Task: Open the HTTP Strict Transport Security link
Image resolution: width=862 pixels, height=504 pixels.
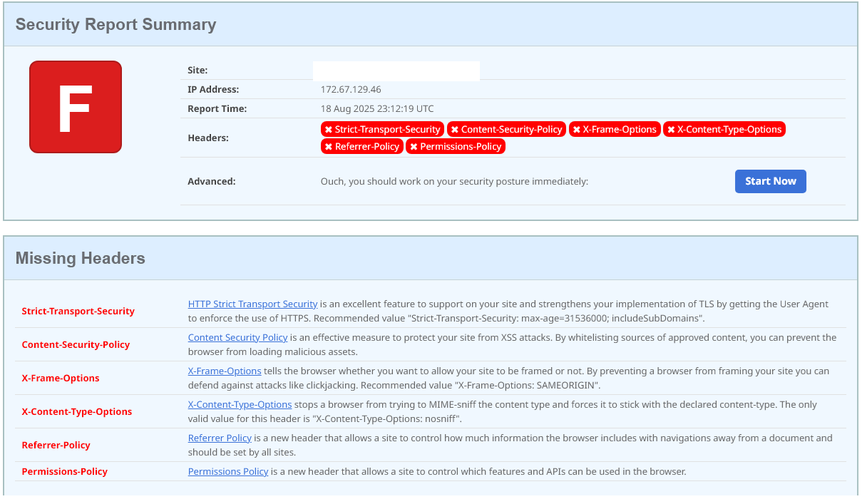Action: 252,304
